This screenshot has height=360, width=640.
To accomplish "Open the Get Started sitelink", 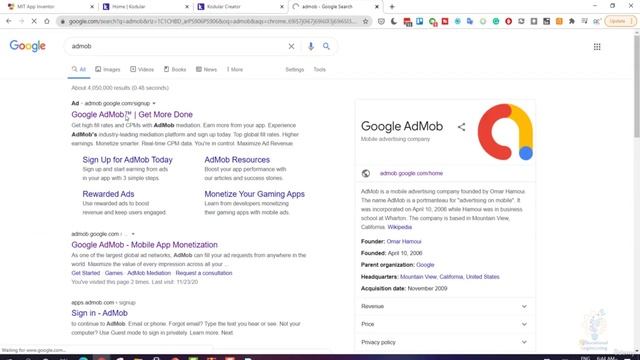I will pos(86,273).
